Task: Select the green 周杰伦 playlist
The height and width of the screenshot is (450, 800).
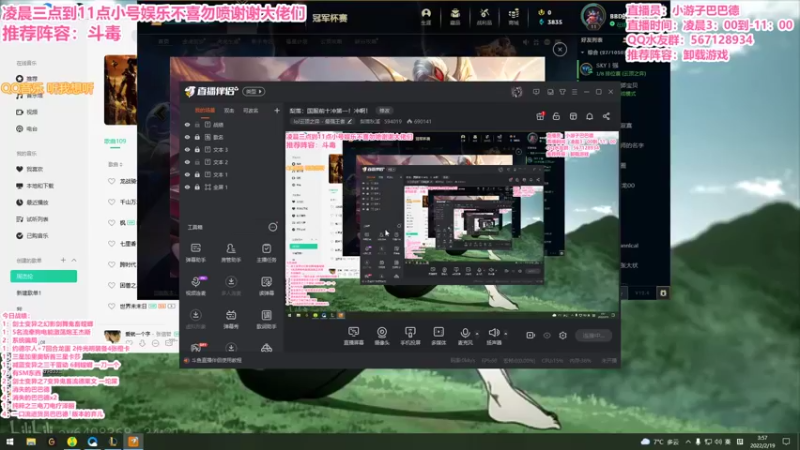Action: pyautogui.click(x=43, y=276)
